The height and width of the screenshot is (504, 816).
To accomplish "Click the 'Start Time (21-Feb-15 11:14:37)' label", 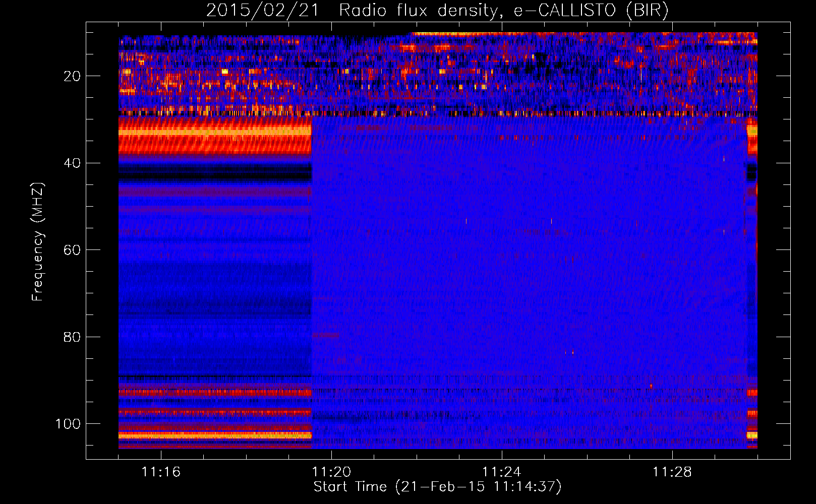I will (x=438, y=487).
